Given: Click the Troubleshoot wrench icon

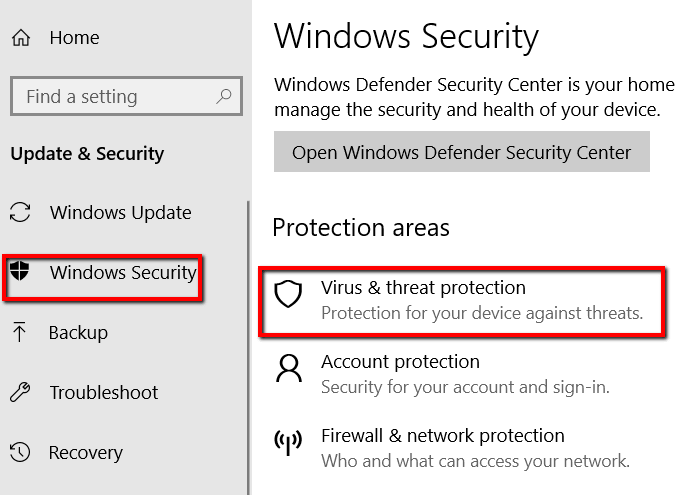Looking at the screenshot, I should [20, 393].
